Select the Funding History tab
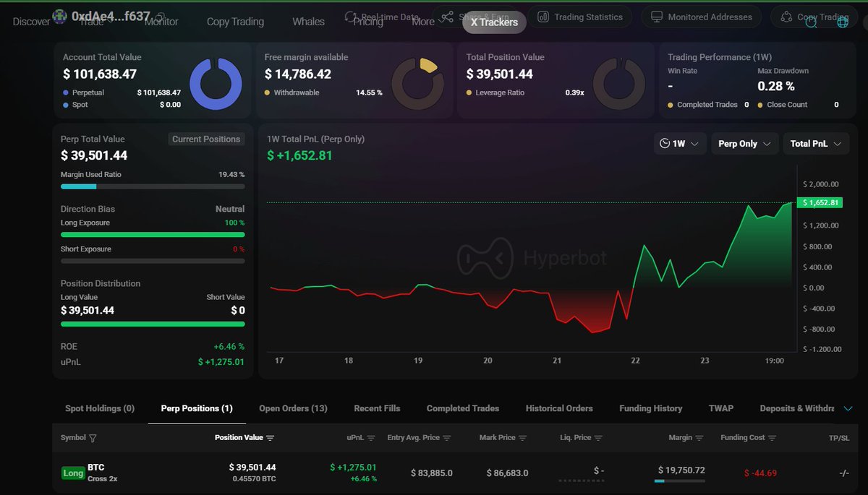Screen dimensions: 868x495 [x=650, y=408]
